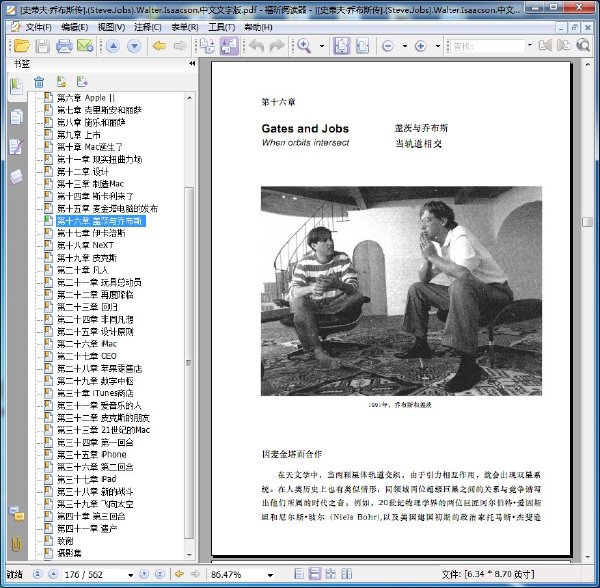Delete bookmark with the trash icon
Screen dimensions: 600x588
[39, 81]
